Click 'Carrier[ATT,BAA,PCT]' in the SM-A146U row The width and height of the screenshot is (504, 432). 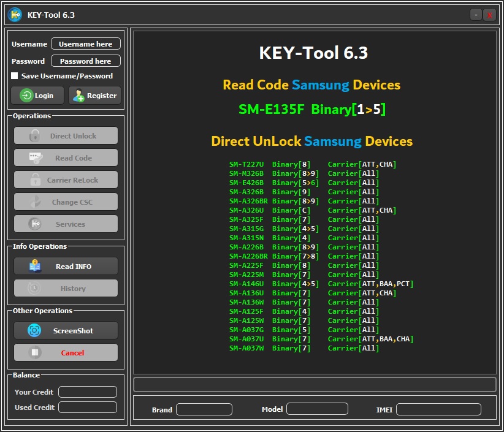(x=370, y=284)
